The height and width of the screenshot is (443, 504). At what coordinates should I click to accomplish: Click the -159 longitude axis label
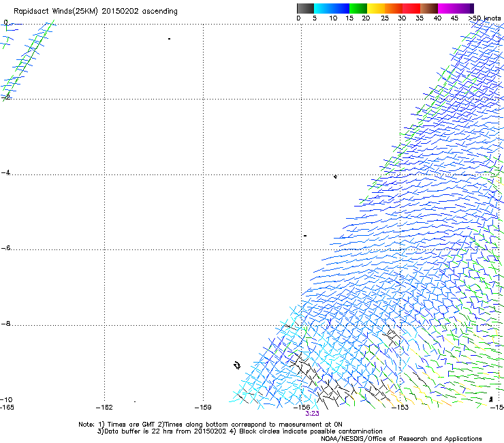click(x=203, y=408)
